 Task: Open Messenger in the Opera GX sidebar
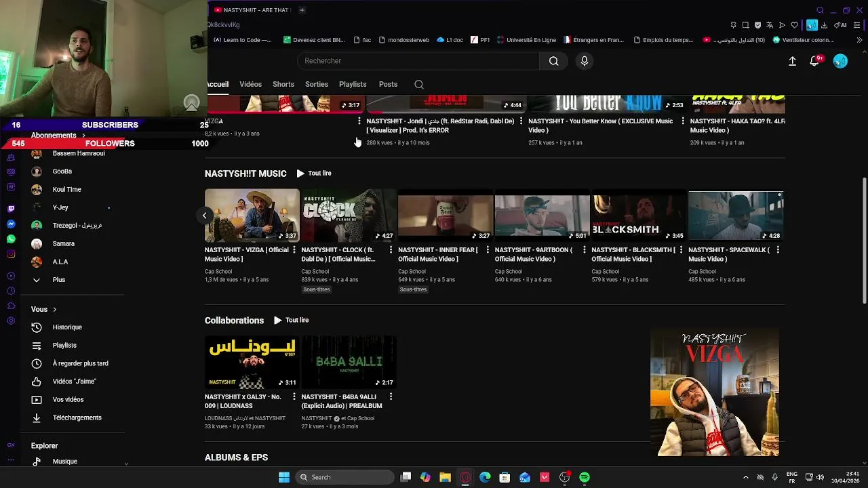click(11, 224)
